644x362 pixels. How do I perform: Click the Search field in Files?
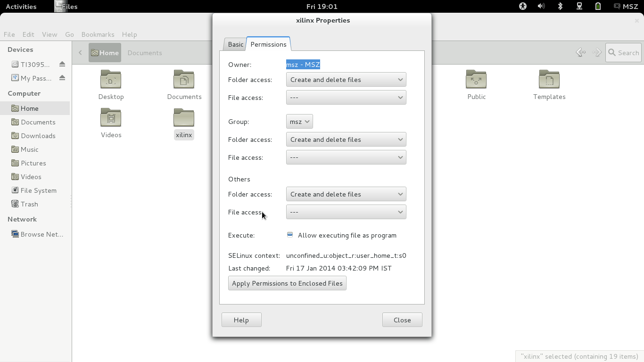623,53
